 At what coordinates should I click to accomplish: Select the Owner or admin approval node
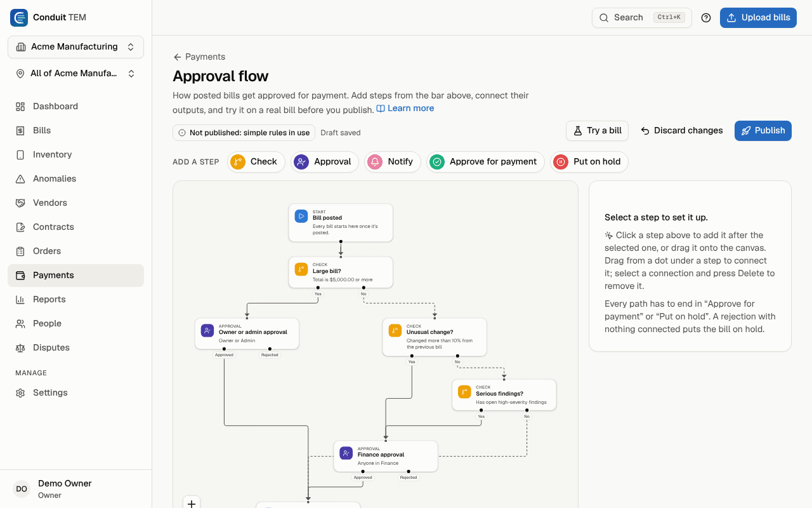point(247,334)
